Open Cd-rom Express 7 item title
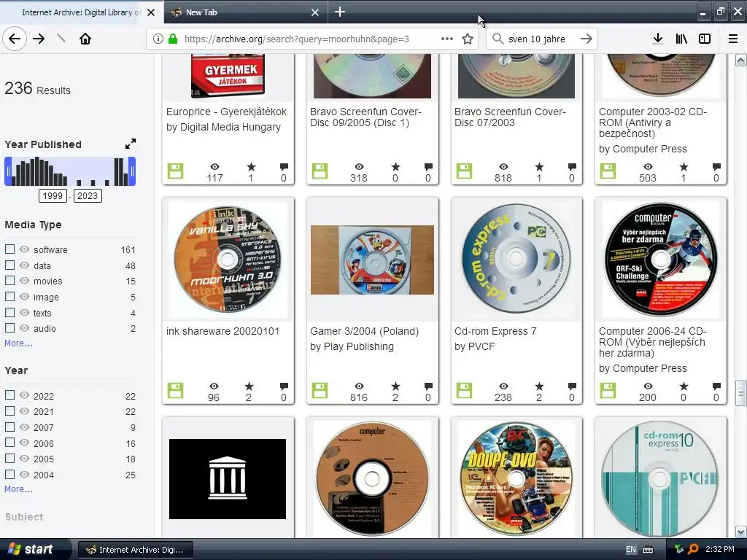 click(x=495, y=331)
